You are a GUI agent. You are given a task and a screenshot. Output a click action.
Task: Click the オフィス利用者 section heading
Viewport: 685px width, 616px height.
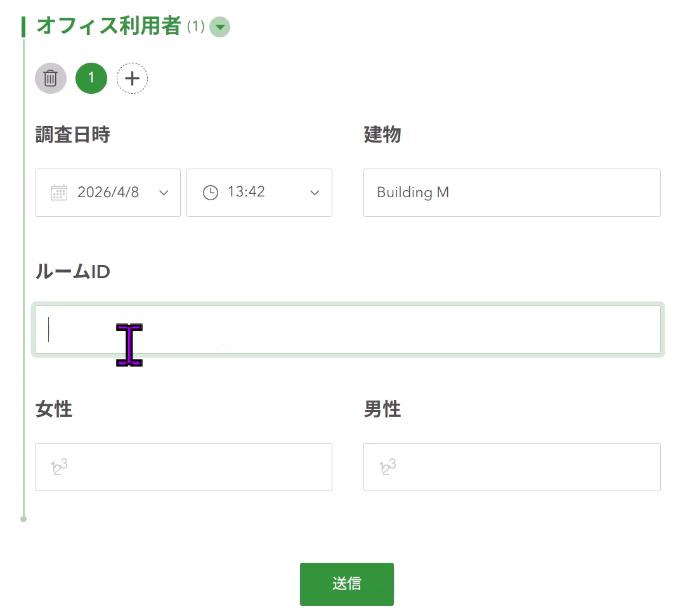tap(109, 27)
